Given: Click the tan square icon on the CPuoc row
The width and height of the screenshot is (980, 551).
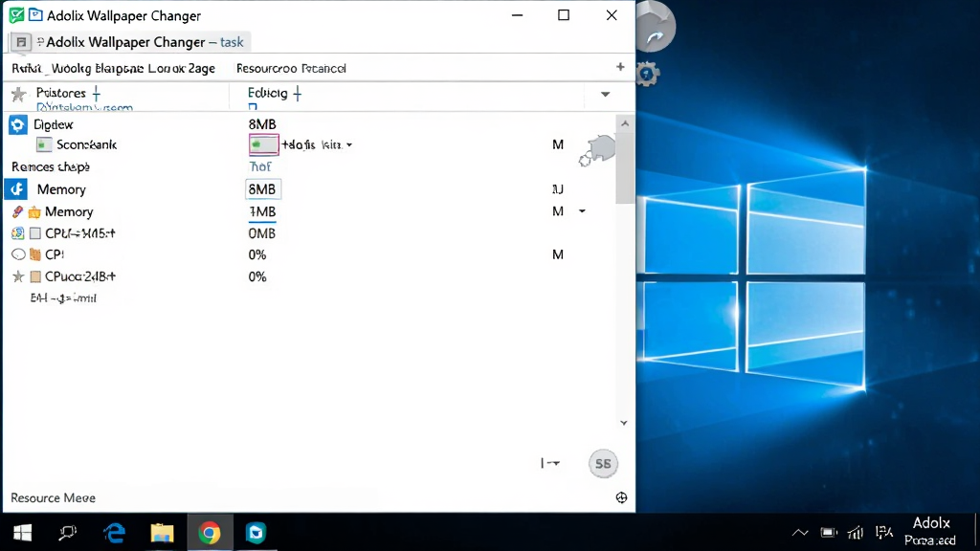Looking at the screenshot, I should pyautogui.click(x=35, y=276).
